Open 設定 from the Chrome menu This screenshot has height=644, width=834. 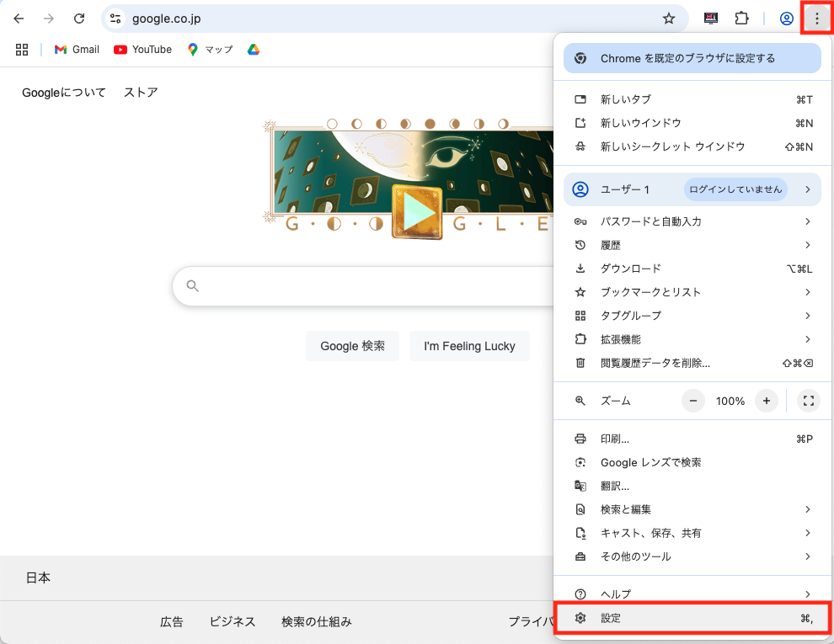[692, 618]
